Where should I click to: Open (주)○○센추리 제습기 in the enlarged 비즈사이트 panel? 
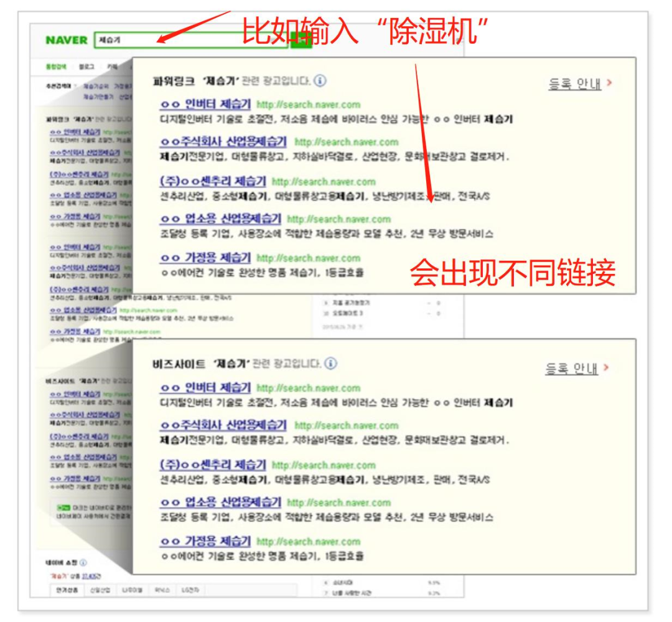coord(213,464)
